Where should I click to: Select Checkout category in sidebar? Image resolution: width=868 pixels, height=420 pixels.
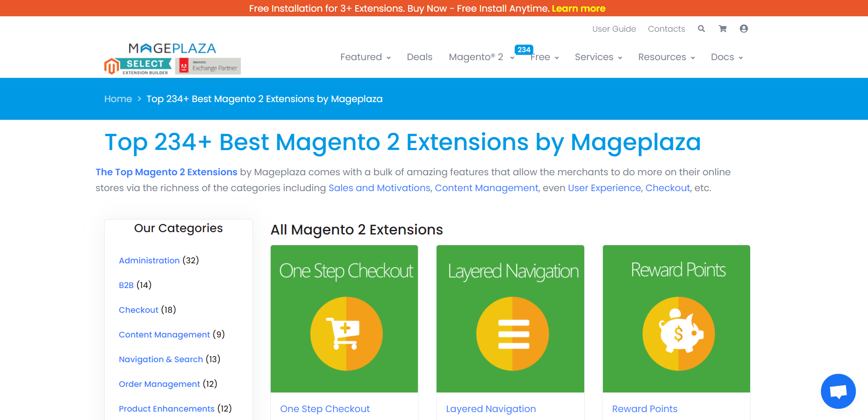click(138, 310)
